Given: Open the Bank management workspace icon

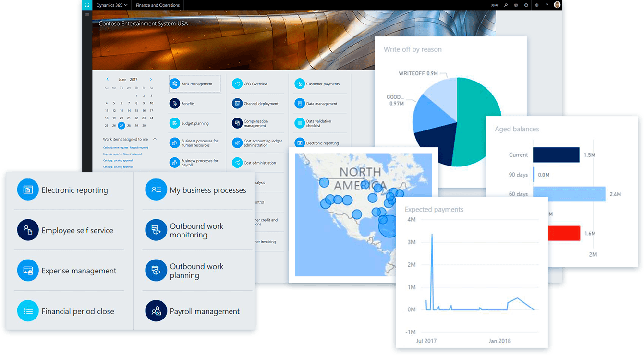Looking at the screenshot, I should tap(175, 84).
